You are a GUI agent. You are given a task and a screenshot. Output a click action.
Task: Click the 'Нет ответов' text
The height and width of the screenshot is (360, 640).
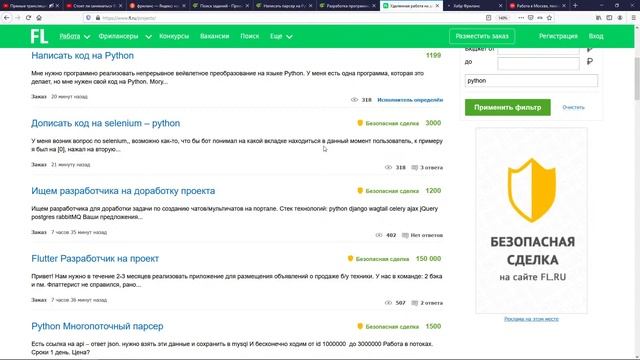click(x=427, y=235)
